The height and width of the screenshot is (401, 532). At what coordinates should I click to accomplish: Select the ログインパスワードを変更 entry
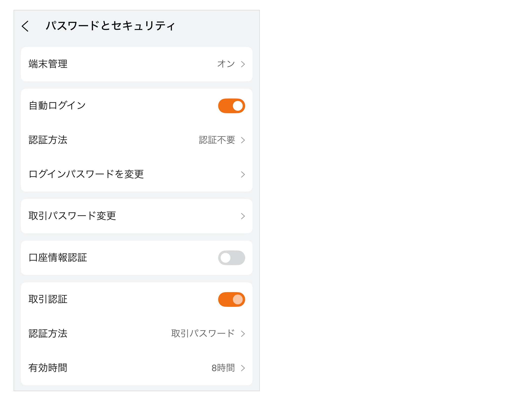(x=86, y=174)
